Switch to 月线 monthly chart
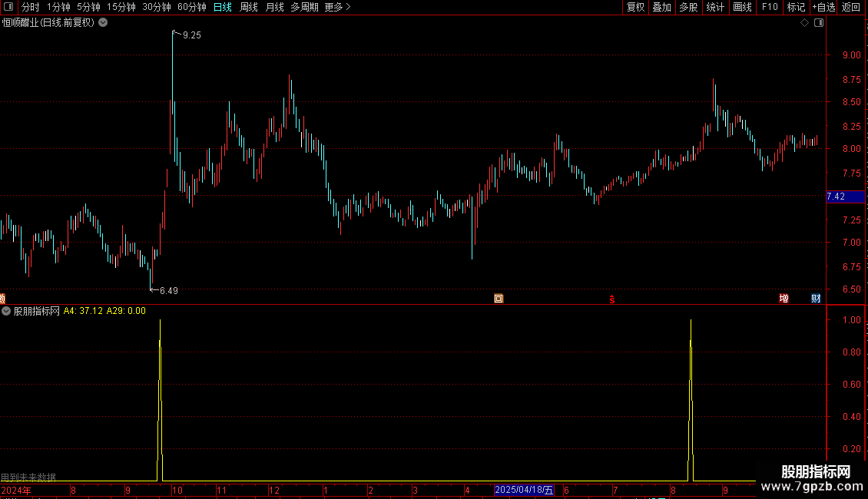This screenshot has width=868, height=499. coord(274,7)
